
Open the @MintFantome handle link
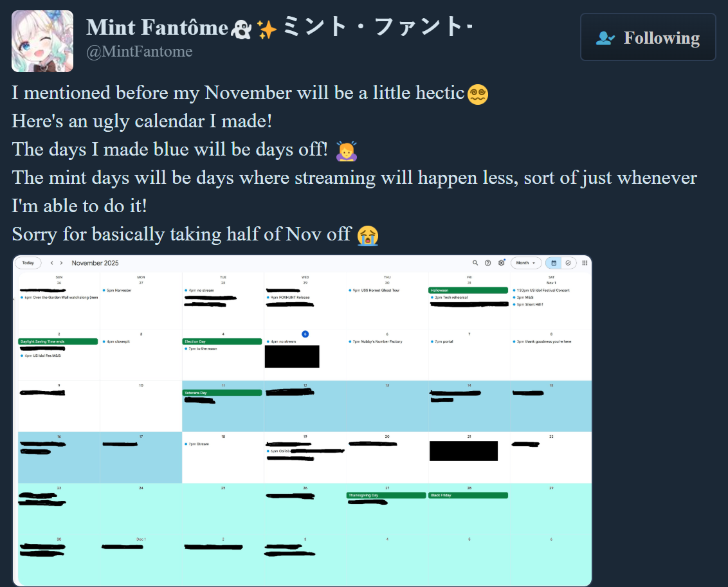pyautogui.click(x=139, y=51)
